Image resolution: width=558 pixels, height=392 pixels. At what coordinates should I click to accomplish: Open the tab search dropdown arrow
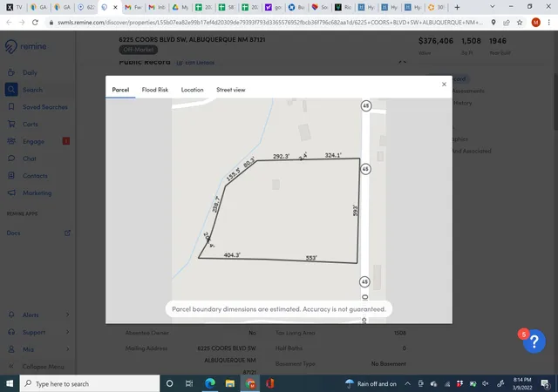492,7
